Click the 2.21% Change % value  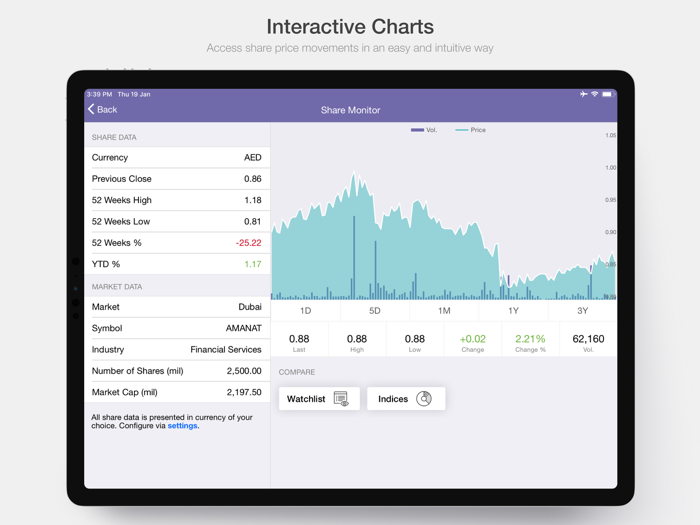(530, 339)
